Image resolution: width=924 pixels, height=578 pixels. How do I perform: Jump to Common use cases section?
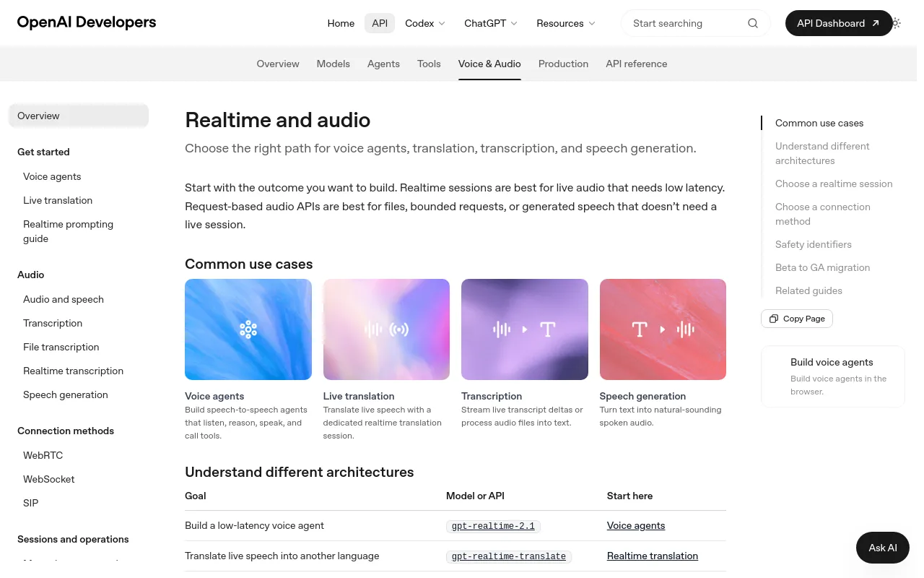(x=819, y=123)
